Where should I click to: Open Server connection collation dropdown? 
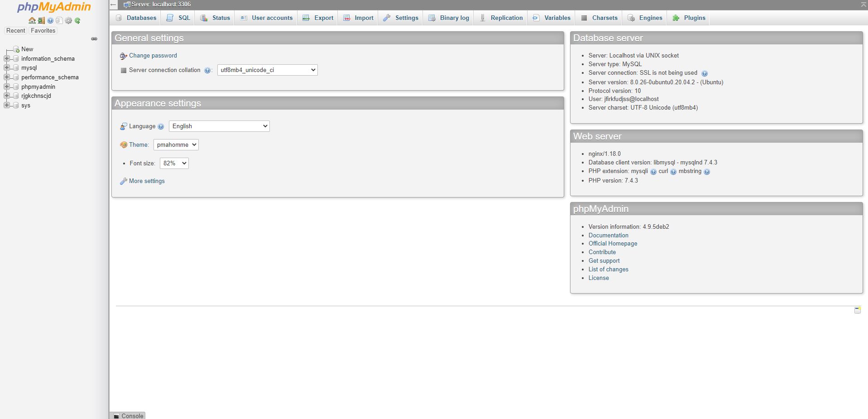point(268,70)
